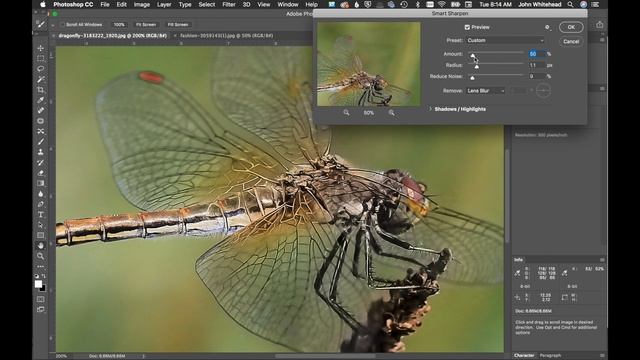Click the share icon in options bar
640x360 pixels.
pos(599,25)
